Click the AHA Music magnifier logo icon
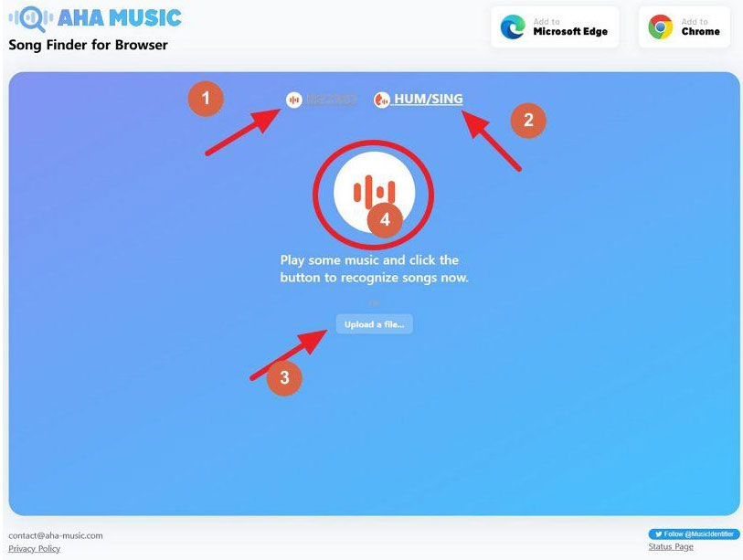 pyautogui.click(x=31, y=18)
